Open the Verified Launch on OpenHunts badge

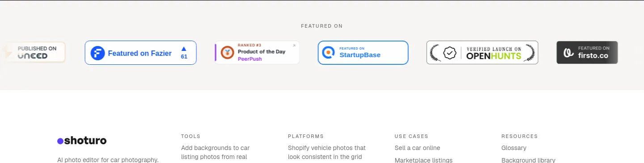pyautogui.click(x=482, y=53)
